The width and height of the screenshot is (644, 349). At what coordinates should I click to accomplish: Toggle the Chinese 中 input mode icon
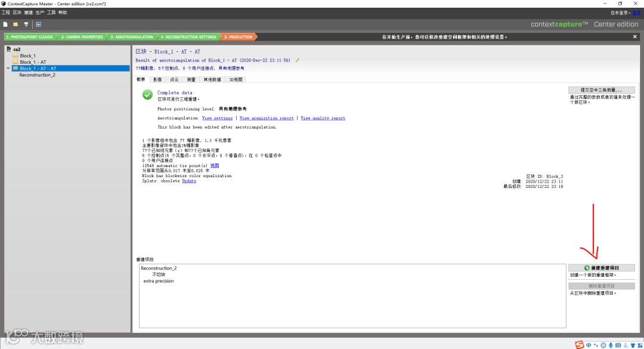[x=589, y=345]
